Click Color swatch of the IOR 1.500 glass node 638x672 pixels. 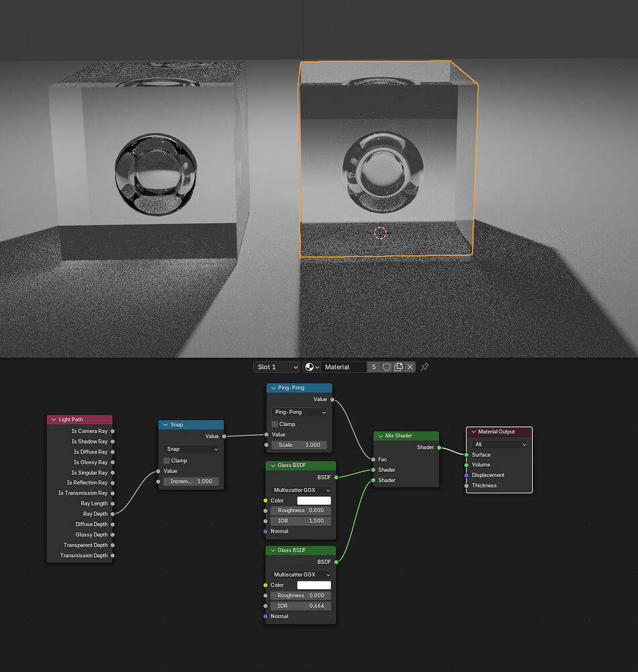point(314,501)
